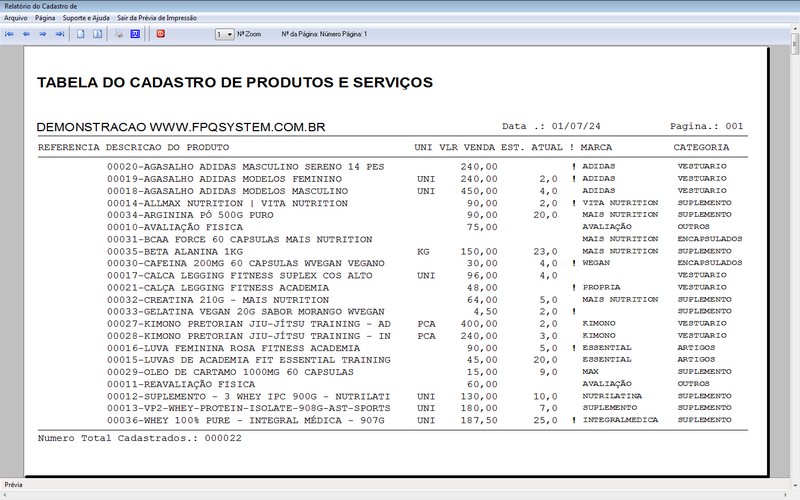Go to the first page arrow icon

[x=9, y=34]
